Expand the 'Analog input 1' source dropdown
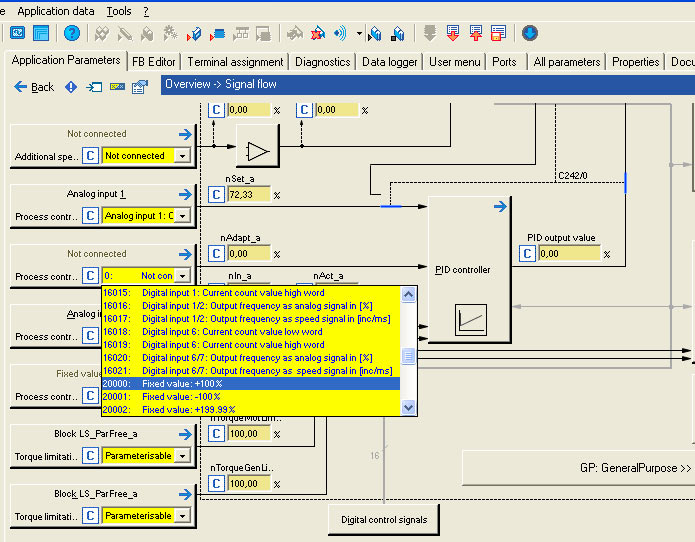 click(x=182, y=216)
